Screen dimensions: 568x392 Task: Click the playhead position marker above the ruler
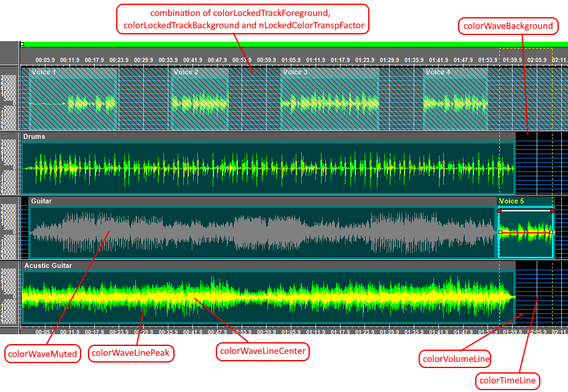[x=22, y=44]
